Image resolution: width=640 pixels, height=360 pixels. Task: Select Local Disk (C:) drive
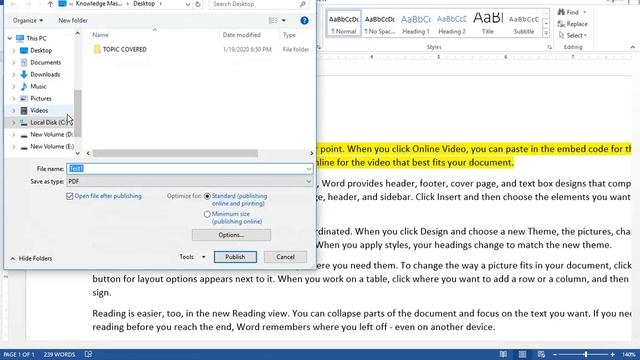tap(47, 122)
